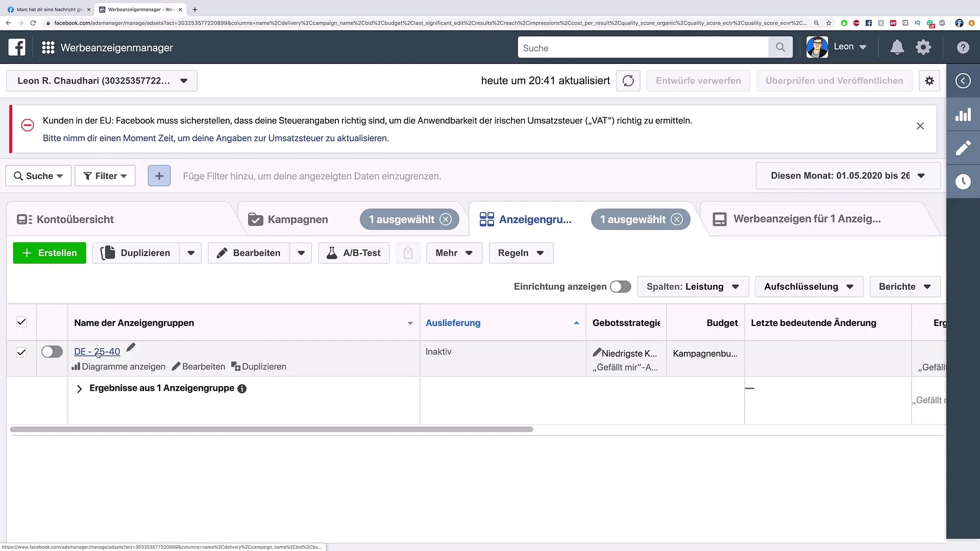This screenshot has width=980, height=551.
Task: Sort by the Auslieferung column header
Action: pos(453,323)
